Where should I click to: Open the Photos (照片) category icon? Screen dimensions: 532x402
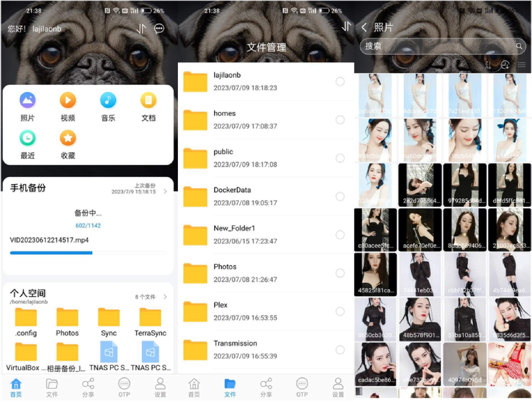pos(27,100)
